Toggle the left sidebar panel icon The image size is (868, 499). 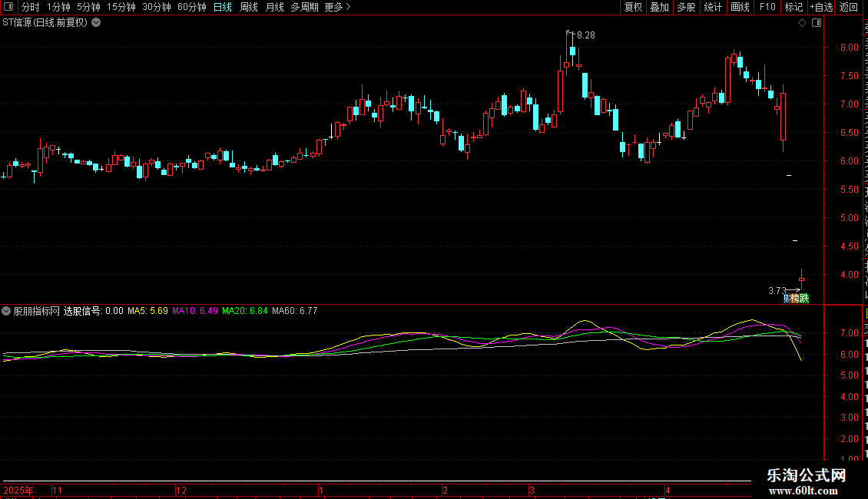(8, 7)
